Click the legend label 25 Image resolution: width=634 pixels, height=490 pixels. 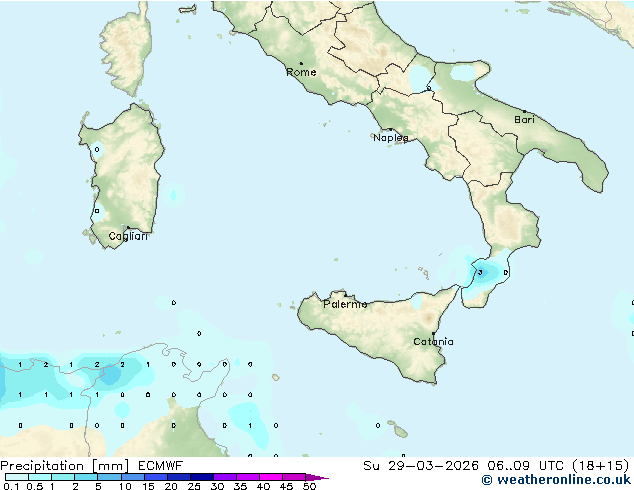point(194,486)
